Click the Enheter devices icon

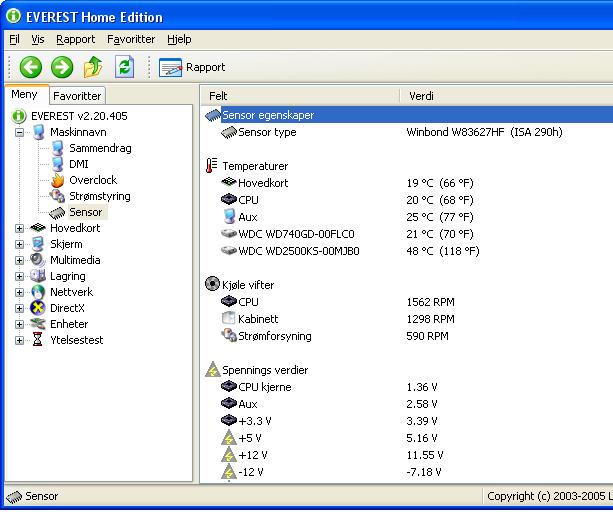(x=38, y=324)
